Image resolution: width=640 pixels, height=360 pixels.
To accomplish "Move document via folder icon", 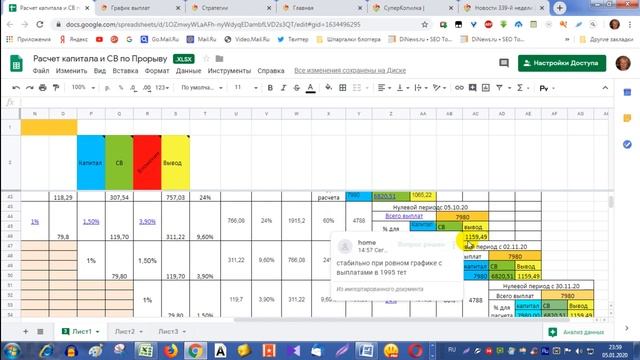I will point(219,59).
